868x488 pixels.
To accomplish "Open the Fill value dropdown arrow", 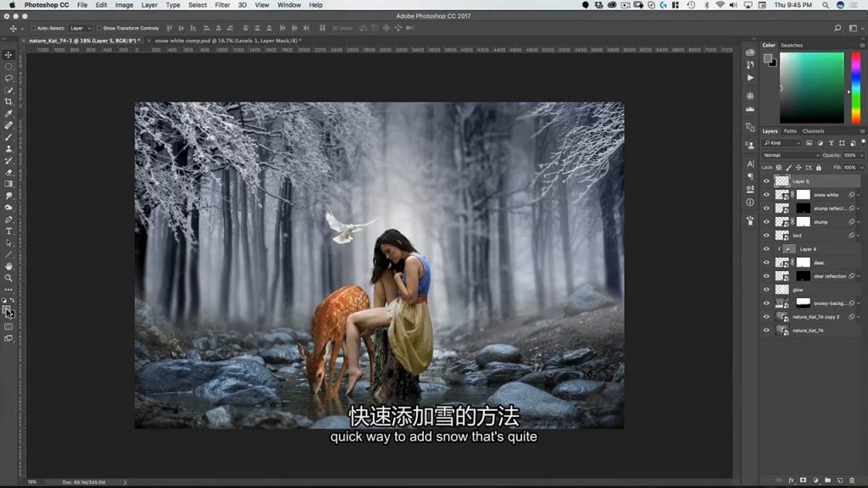I will (x=861, y=168).
